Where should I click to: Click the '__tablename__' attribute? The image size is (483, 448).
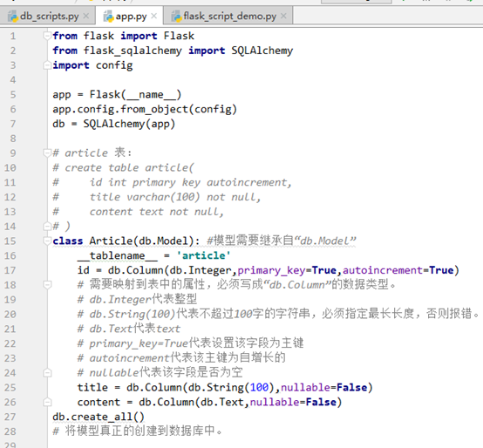point(118,255)
